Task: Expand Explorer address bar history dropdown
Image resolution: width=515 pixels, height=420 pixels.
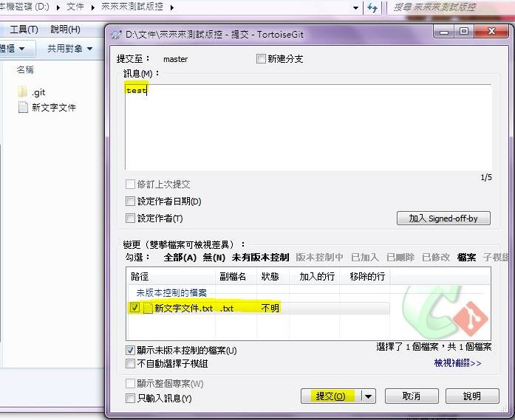Action: point(355,7)
